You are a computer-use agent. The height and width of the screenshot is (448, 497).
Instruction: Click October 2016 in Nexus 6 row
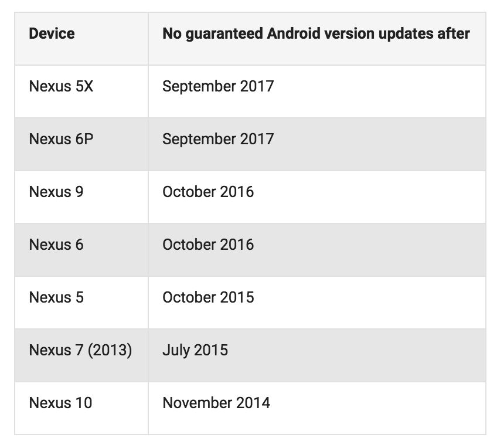point(208,245)
